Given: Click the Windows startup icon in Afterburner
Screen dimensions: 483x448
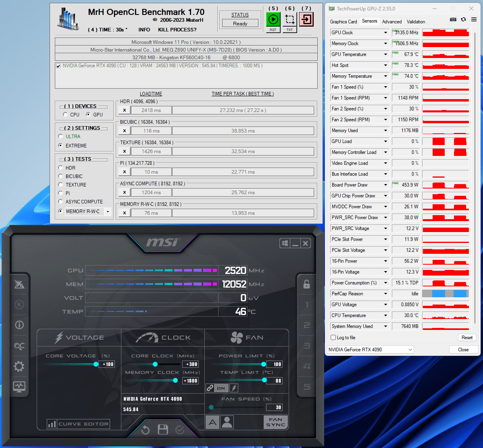Looking at the screenshot, I should click(x=285, y=243).
